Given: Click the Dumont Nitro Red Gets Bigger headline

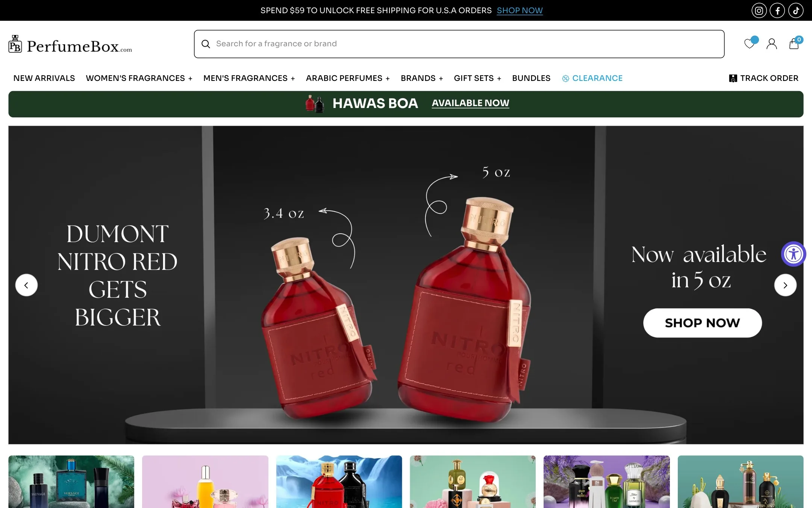Looking at the screenshot, I should (117, 275).
